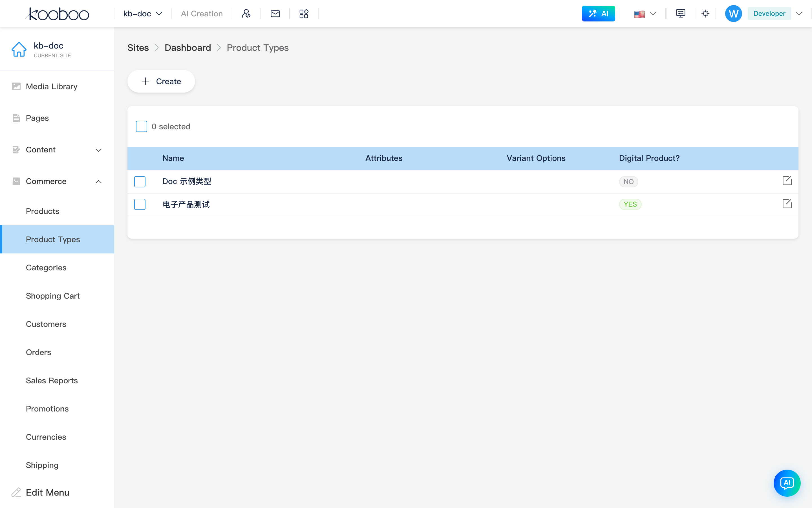Click the Doc 示例类型 name
The height and width of the screenshot is (508, 812).
tap(187, 181)
